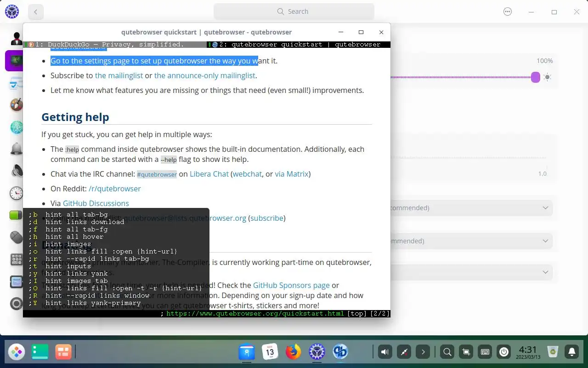Open General Settings gear icon in sidebar
588x368 pixels.
point(17,304)
